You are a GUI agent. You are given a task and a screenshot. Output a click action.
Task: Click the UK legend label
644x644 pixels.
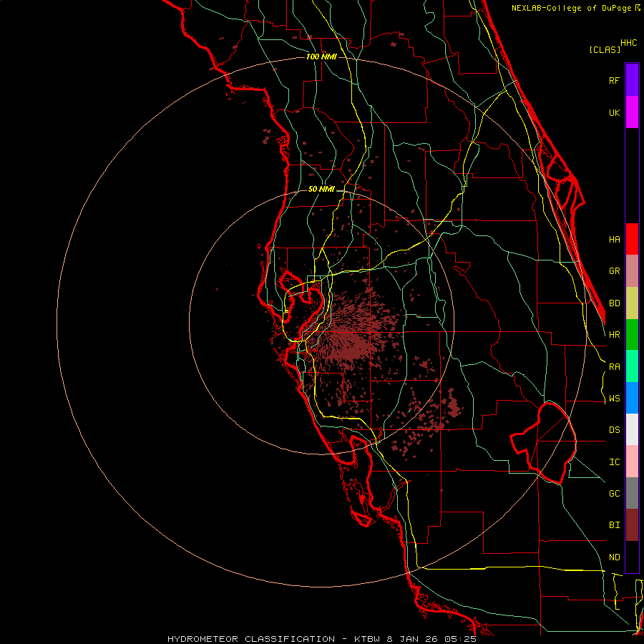click(x=614, y=112)
